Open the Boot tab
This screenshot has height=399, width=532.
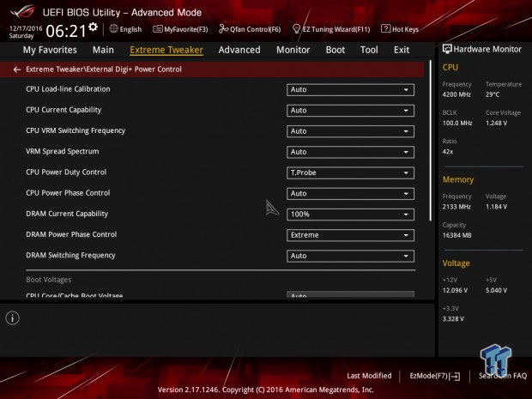[336, 50]
